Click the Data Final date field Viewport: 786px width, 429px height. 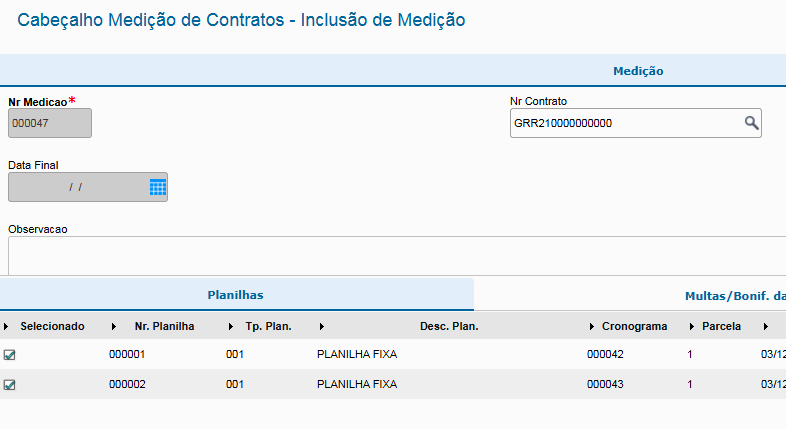76,187
